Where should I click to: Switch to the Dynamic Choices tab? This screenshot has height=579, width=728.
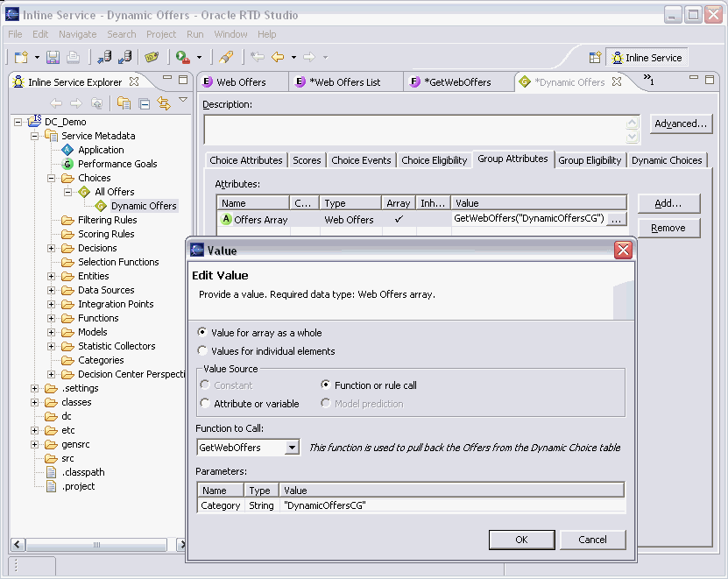(667, 160)
